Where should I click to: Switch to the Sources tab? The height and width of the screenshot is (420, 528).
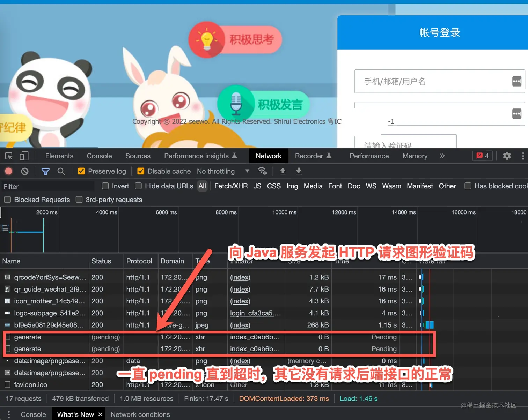[138, 156]
